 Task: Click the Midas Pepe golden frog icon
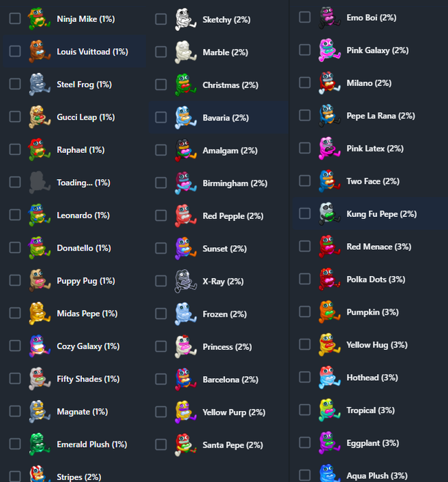click(x=39, y=313)
